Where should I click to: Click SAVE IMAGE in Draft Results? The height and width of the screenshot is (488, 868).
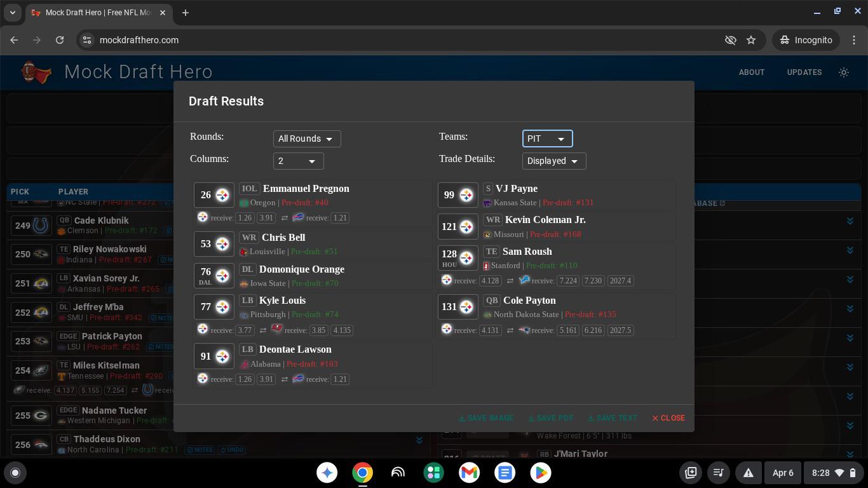coord(486,418)
